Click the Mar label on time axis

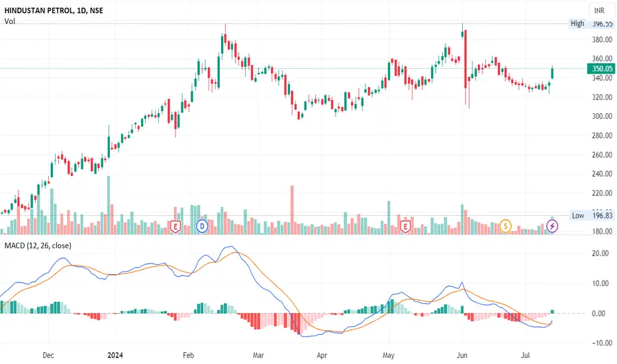tap(258, 355)
